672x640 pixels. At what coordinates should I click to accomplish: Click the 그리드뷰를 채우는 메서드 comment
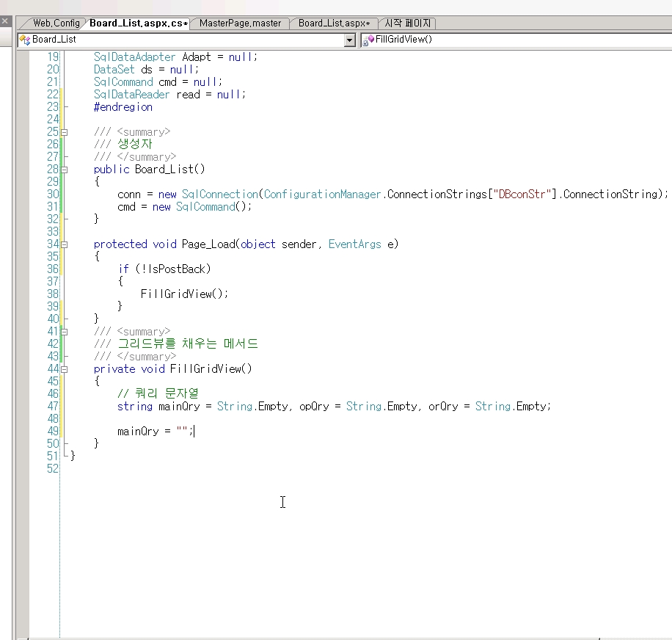tap(188, 343)
